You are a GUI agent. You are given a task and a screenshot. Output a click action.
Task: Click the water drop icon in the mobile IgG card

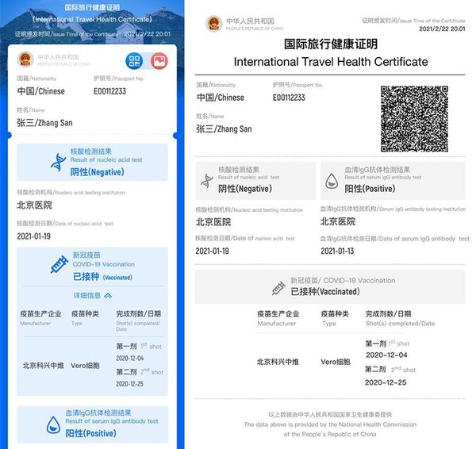pyautogui.click(x=52, y=422)
